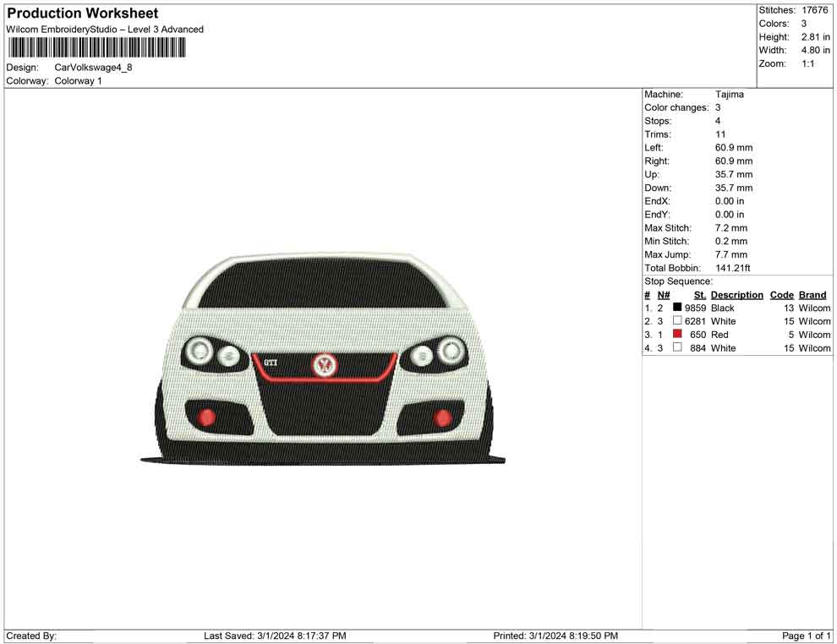Click the 'Code' column header
This screenshot has height=644, width=837.
tap(782, 295)
